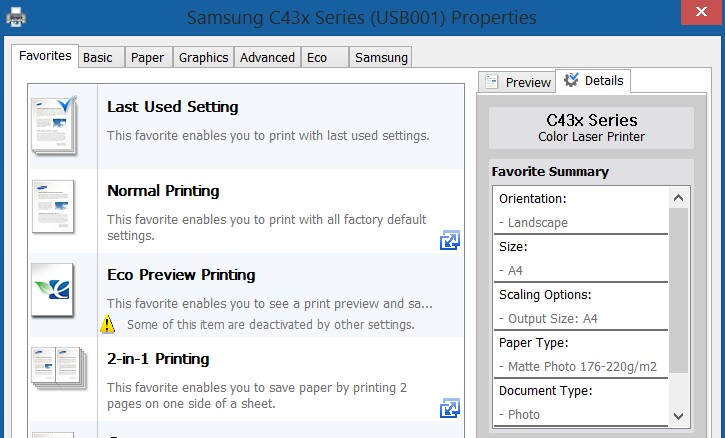Click the printer icon in the title bar

(15, 17)
